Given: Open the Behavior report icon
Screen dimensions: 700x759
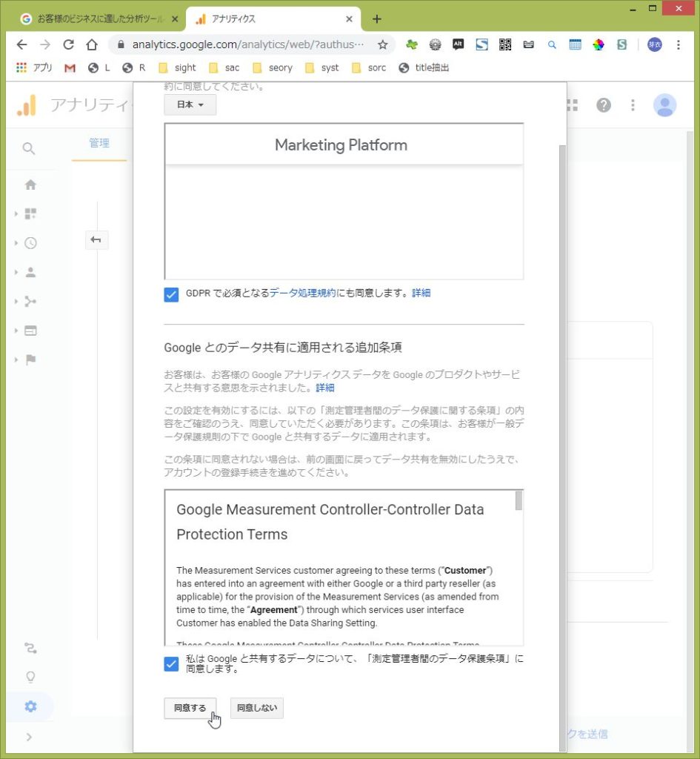Looking at the screenshot, I should 30,331.
